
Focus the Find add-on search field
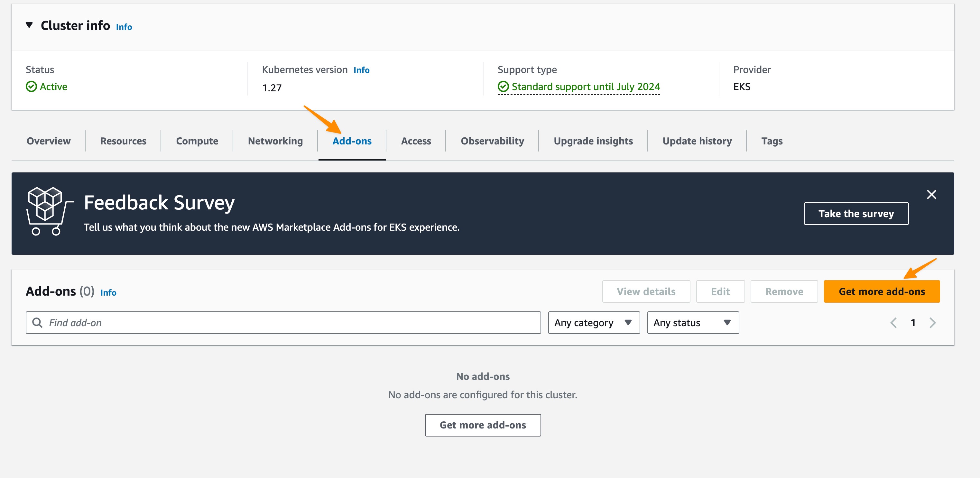283,323
